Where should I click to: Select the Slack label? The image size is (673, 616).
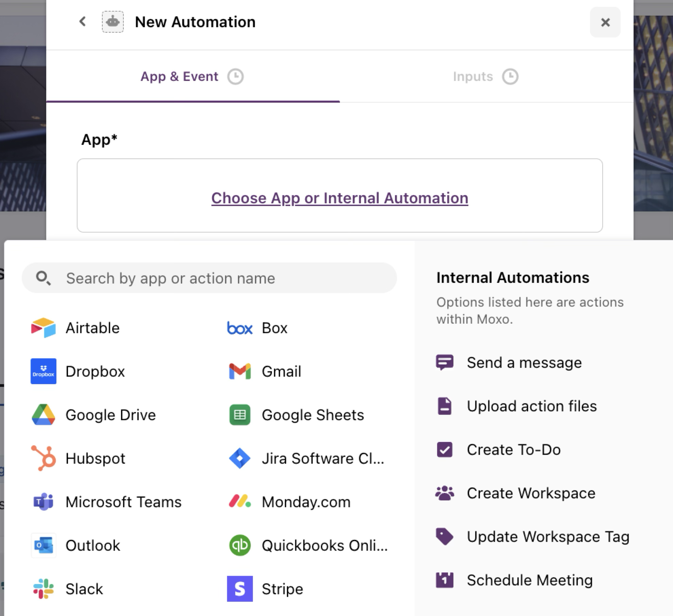coord(84,589)
